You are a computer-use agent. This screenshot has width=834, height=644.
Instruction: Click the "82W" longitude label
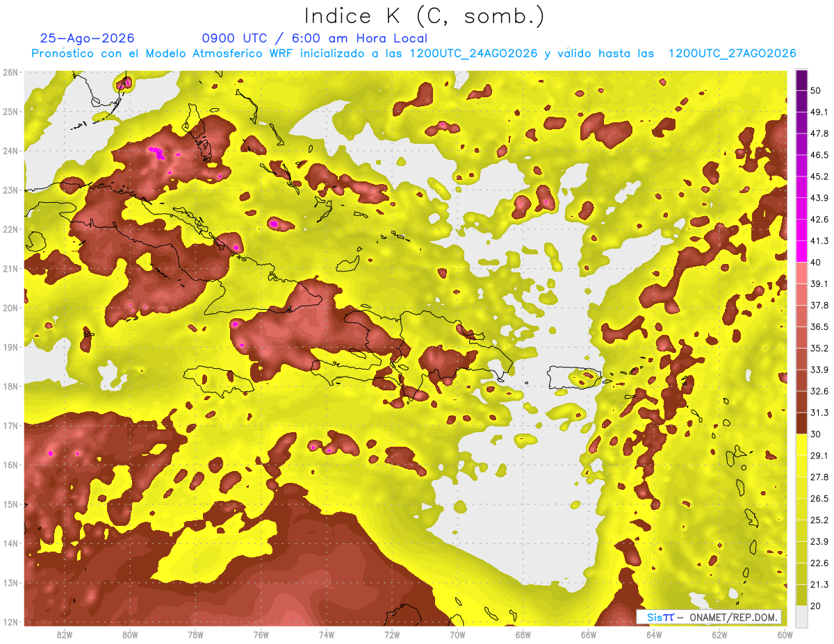click(x=64, y=634)
